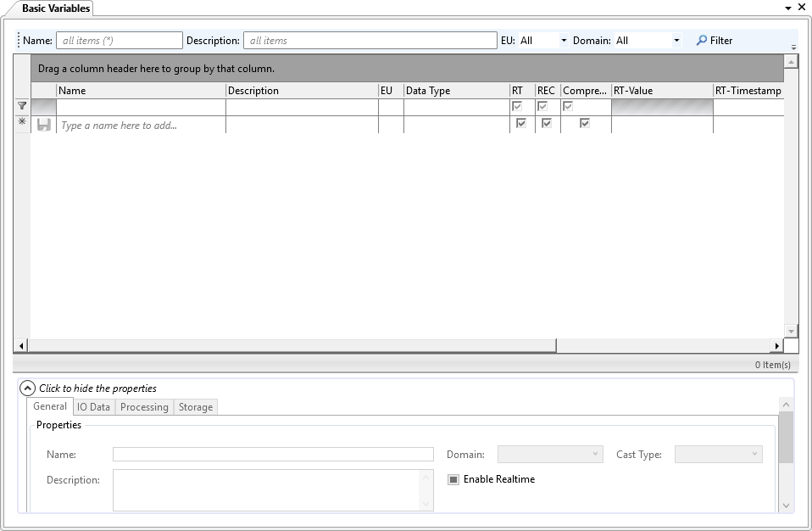Switch to the IO Data tab
Viewport: 812px width, 531px height.
93,406
